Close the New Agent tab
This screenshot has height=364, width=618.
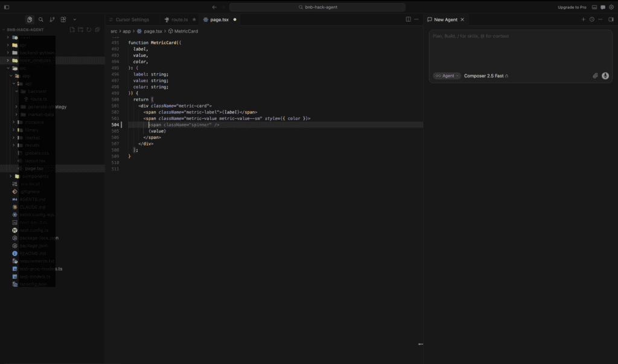462,19
